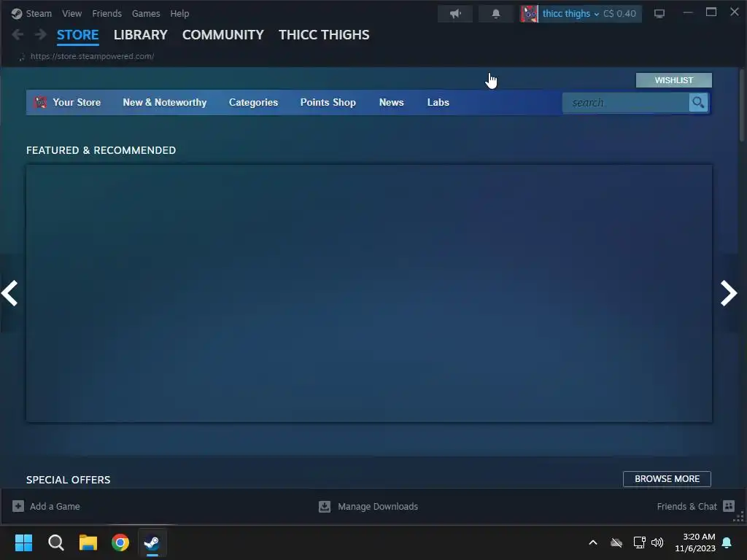
Task: Open the Help menu
Action: point(179,13)
